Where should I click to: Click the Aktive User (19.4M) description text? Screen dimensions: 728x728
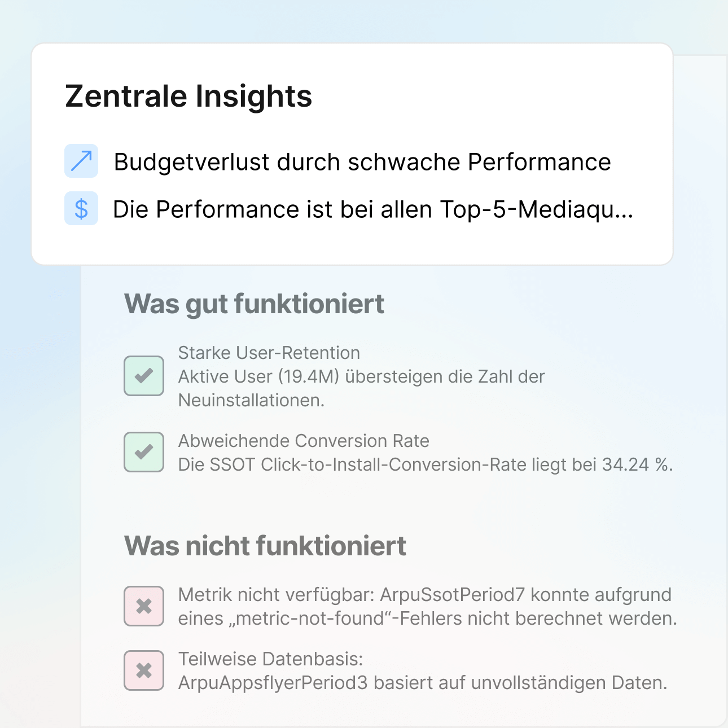click(x=361, y=376)
